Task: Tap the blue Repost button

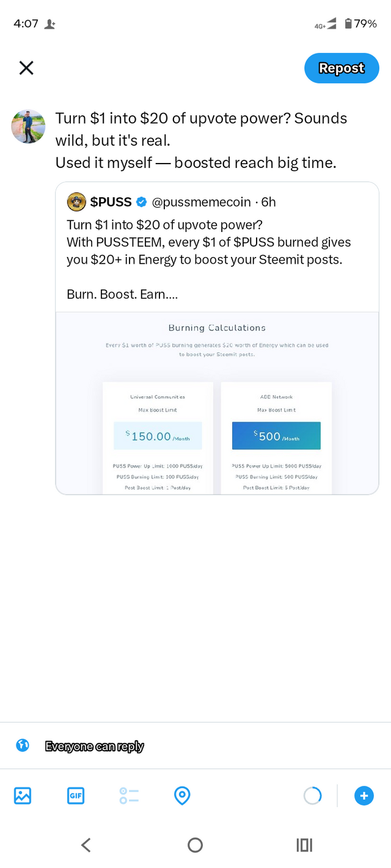Action: tap(342, 68)
